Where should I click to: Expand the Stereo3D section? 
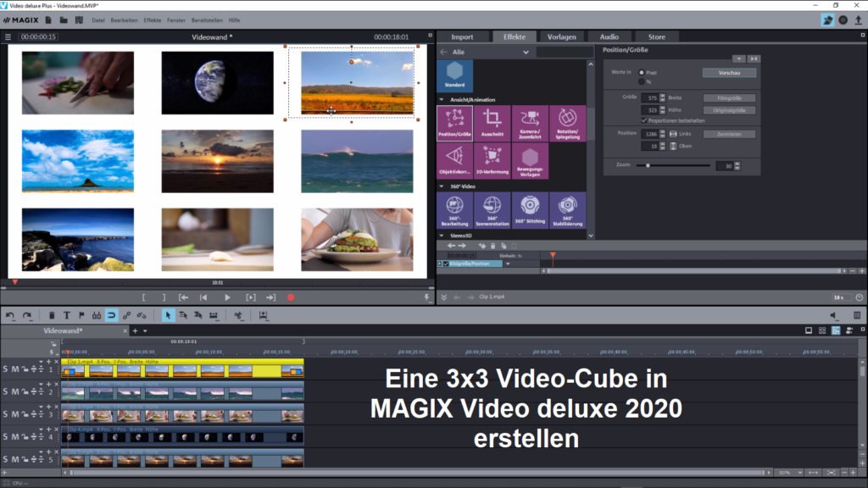441,236
